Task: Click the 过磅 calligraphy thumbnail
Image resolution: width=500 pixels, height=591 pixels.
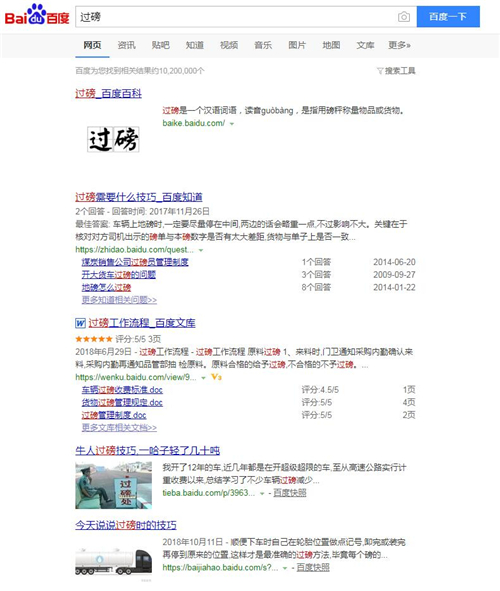Action: [x=113, y=139]
